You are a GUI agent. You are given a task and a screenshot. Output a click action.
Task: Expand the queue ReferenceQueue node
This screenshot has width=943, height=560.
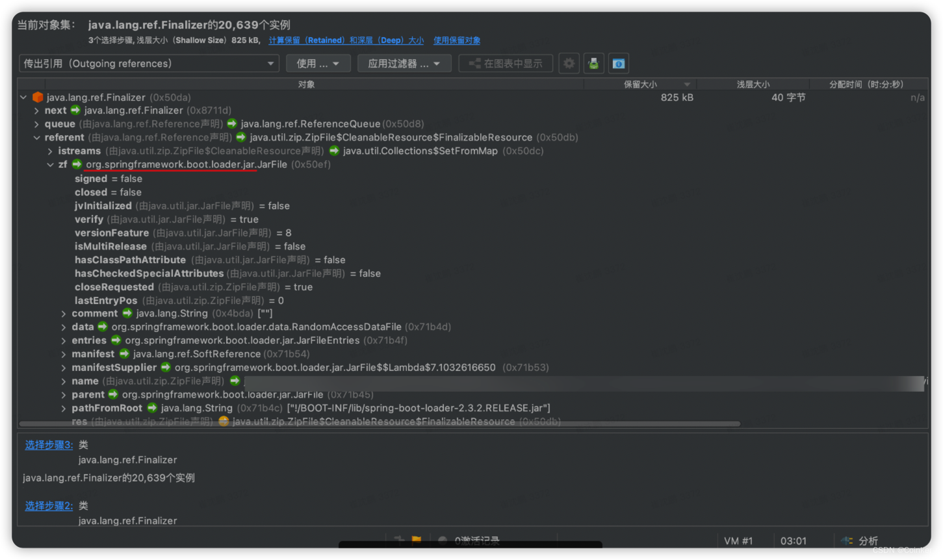click(36, 124)
